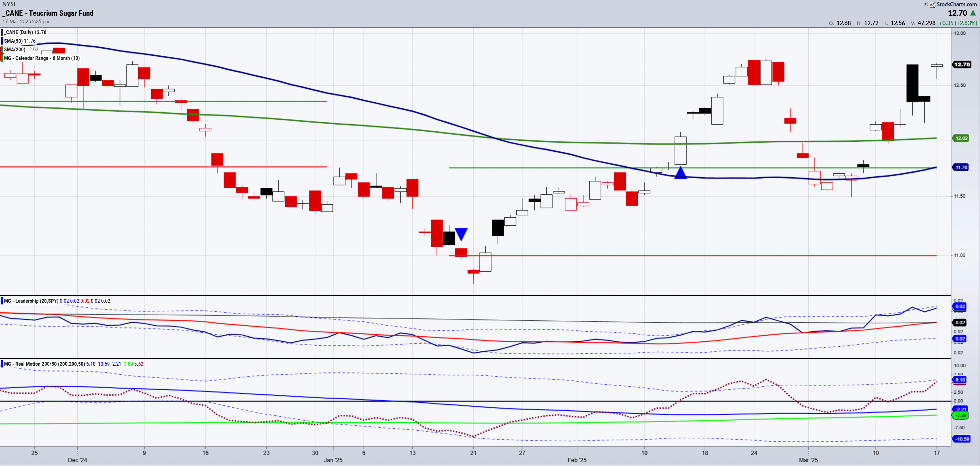Click the "_CANE - Teucrium Sugar Fund" title
980x466 pixels.
coord(48,13)
